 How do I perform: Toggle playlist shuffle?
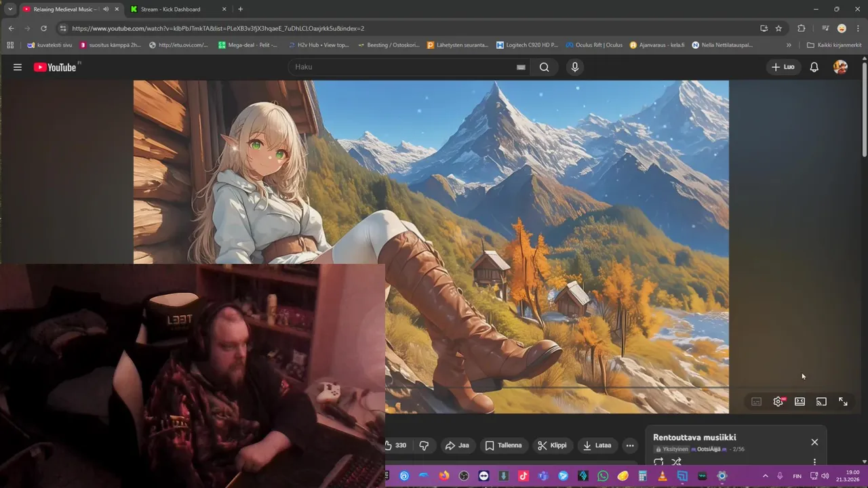[676, 462]
